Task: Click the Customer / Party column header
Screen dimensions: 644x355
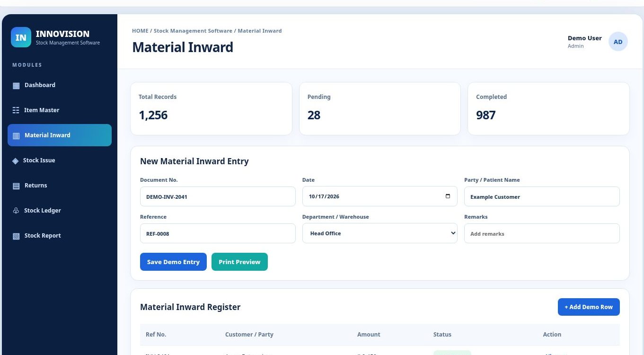Action: (249, 334)
